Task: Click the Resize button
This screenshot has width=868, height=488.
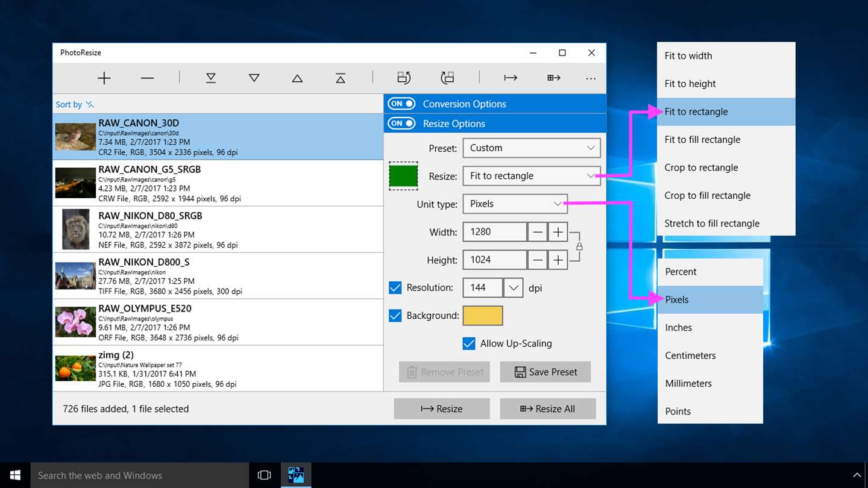Action: (x=442, y=408)
